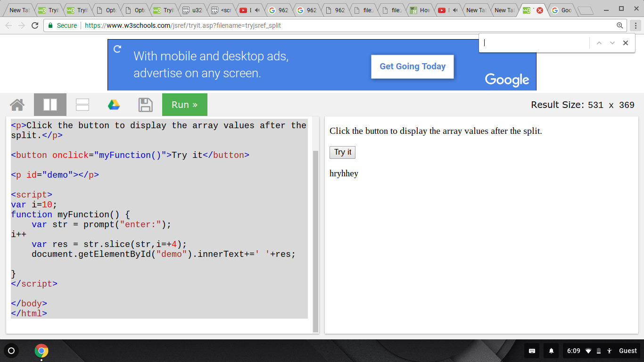Viewport: 644px width, 362px height.
Task: Click the 'var str = prompt("enter:");' line
Action: click(101, 224)
